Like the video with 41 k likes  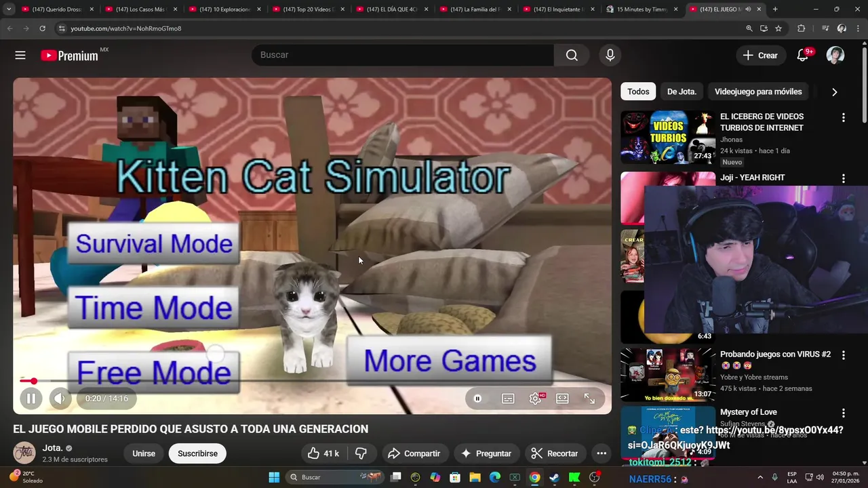coord(323,453)
